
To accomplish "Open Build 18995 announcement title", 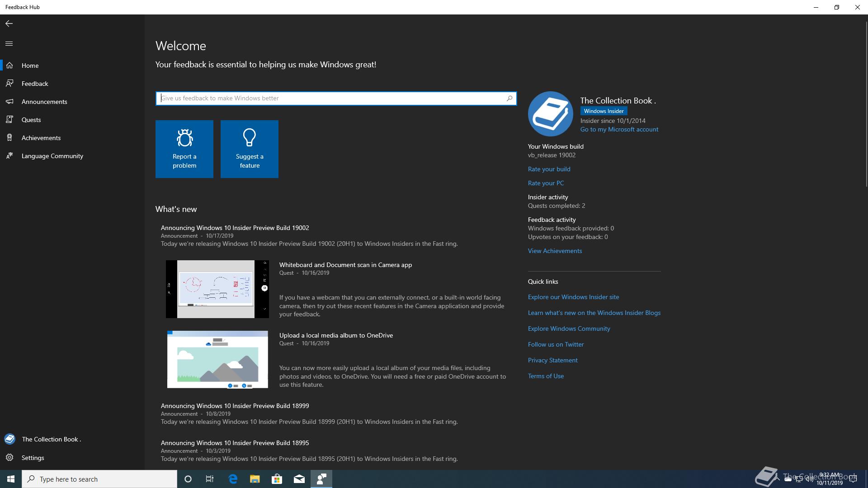I will (235, 443).
